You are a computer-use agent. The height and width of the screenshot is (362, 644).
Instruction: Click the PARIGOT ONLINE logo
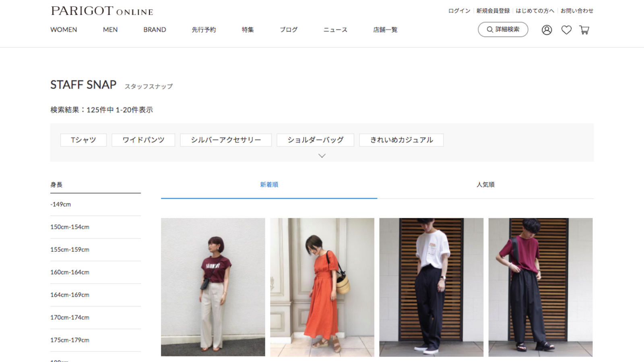point(102,11)
